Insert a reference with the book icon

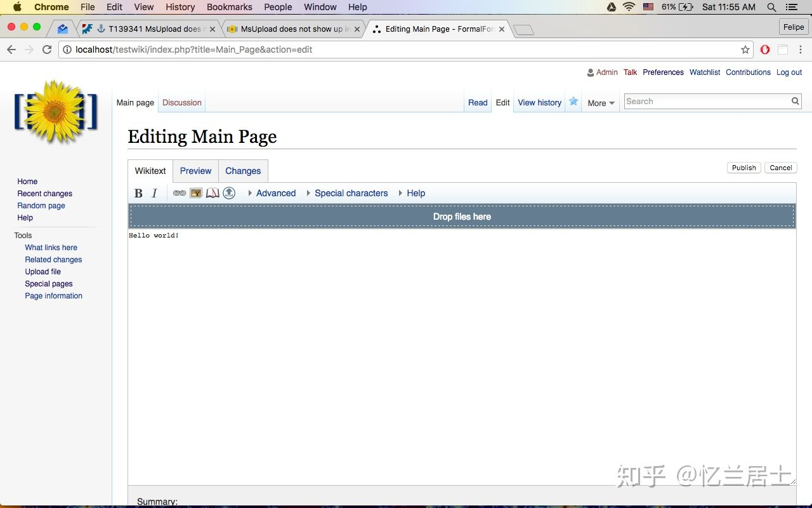coord(213,193)
